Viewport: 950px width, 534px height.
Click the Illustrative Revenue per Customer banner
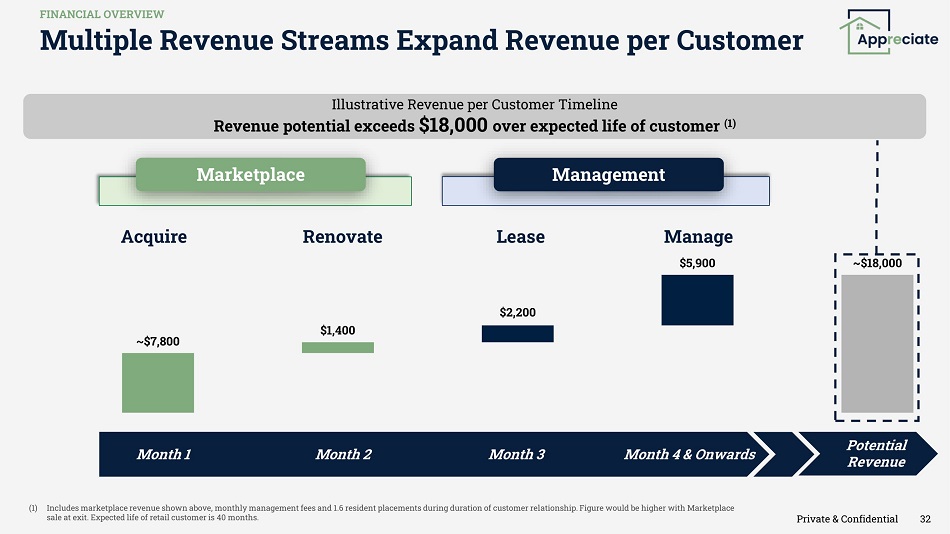(474, 116)
